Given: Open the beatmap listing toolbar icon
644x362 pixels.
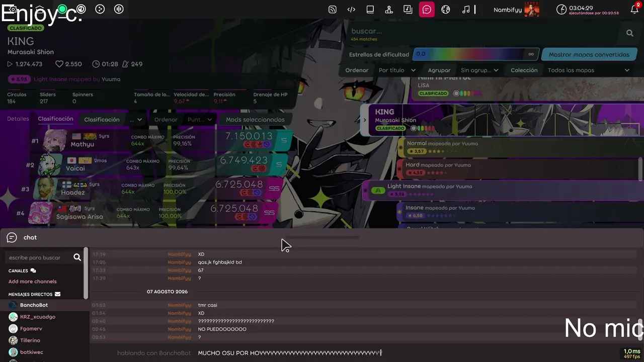Looking at the screenshot, I should (408, 10).
